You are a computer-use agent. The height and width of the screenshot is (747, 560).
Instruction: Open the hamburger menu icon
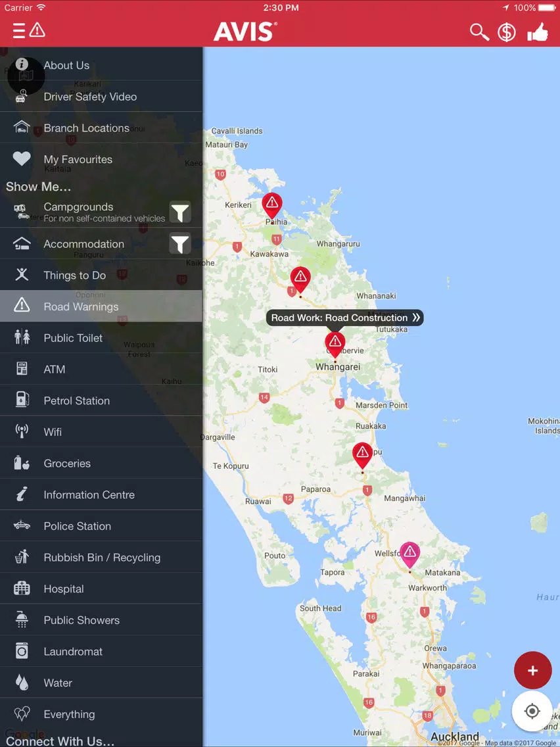pyautogui.click(x=19, y=31)
